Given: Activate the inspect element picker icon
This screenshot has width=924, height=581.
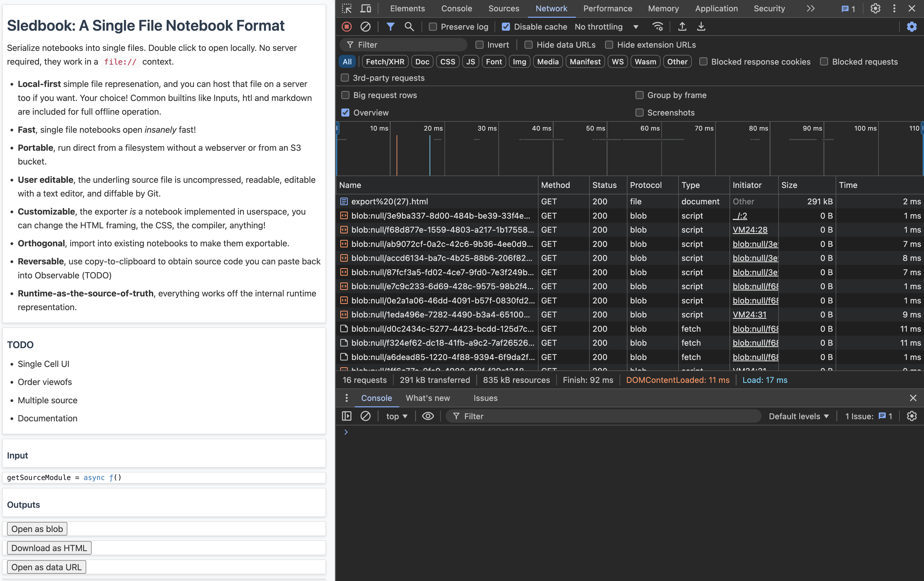Looking at the screenshot, I should [x=346, y=8].
